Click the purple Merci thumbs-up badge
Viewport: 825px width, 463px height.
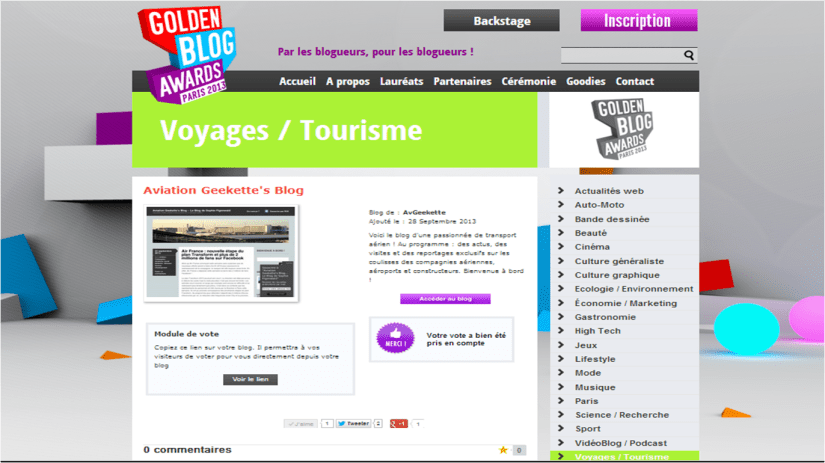coord(394,337)
